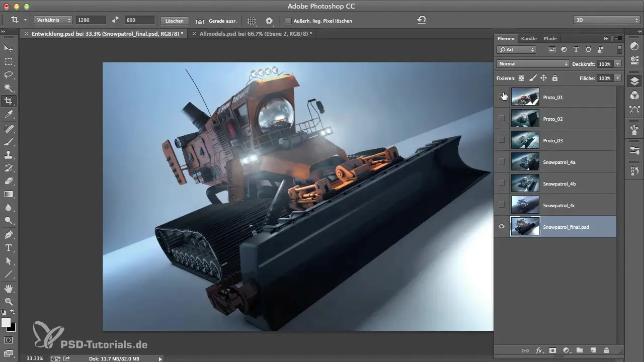
Task: Switch to Allmodels.psd document tab
Action: point(256,34)
